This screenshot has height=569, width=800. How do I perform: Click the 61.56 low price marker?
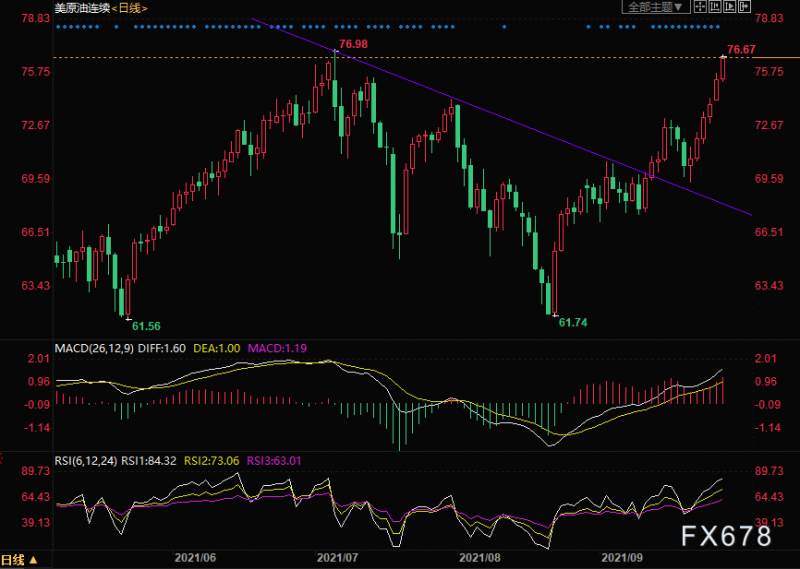[146, 326]
